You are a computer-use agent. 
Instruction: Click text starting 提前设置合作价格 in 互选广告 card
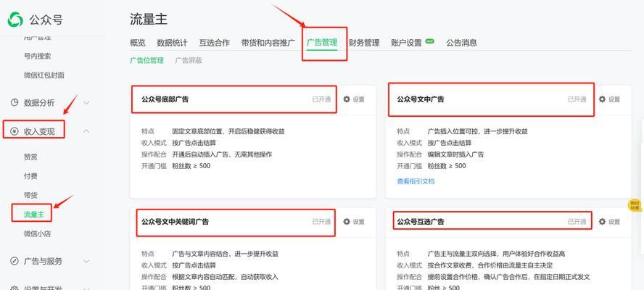(509, 277)
